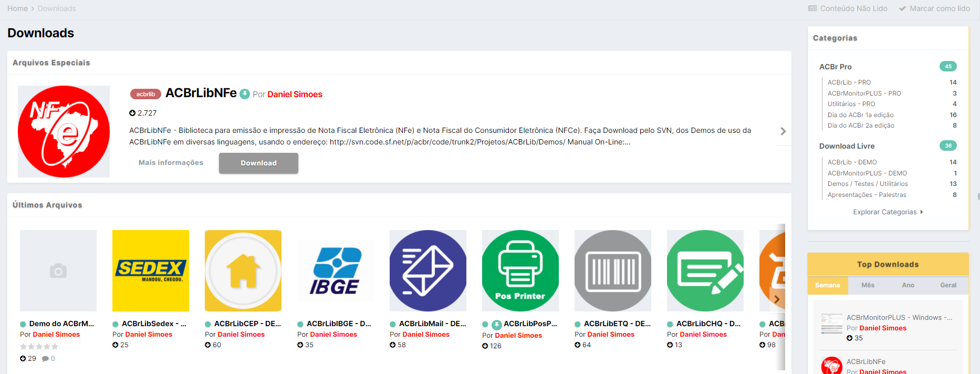Open the yellow house ACBrLibCEP thumbnail
This screenshot has width=980, height=374.
point(243,271)
